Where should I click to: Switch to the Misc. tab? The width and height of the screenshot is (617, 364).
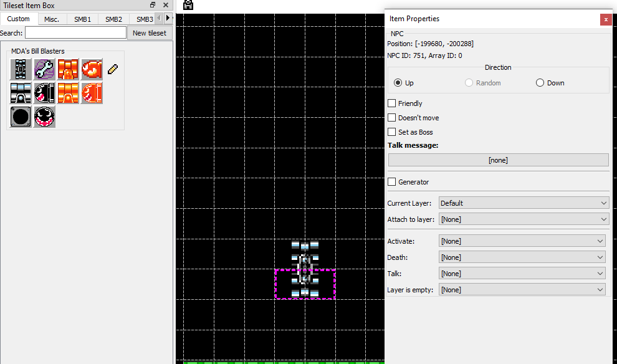click(x=52, y=19)
